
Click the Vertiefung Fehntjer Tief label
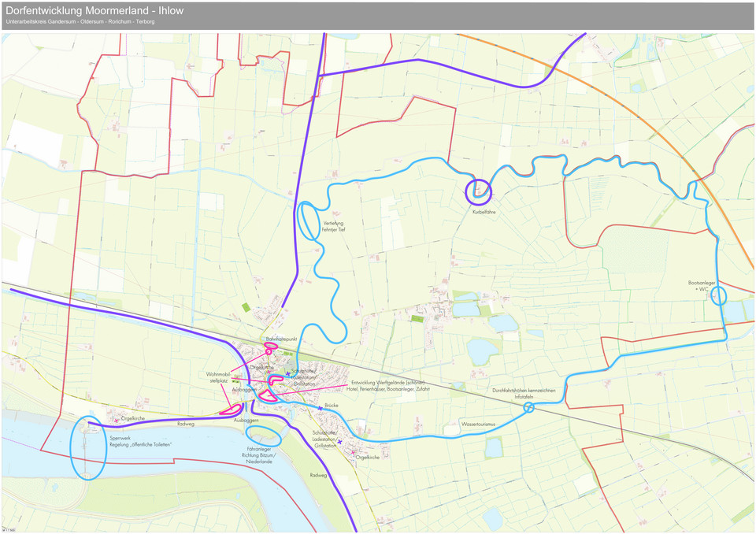pos(333,226)
